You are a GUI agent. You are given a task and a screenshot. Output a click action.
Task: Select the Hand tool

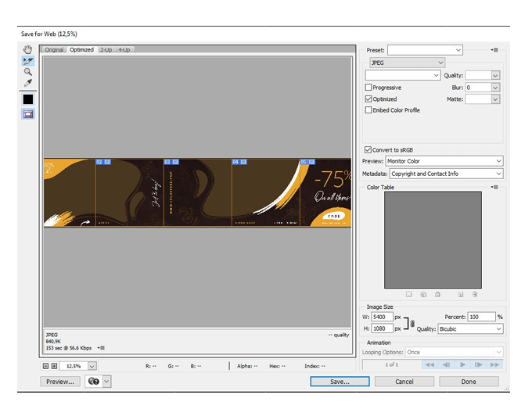[x=28, y=49]
